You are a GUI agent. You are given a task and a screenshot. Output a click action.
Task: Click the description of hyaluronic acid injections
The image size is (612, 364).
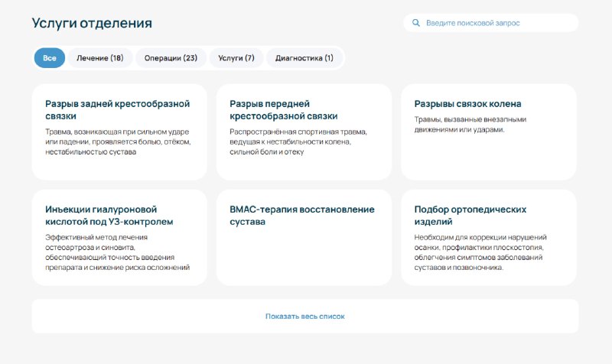[x=118, y=252]
